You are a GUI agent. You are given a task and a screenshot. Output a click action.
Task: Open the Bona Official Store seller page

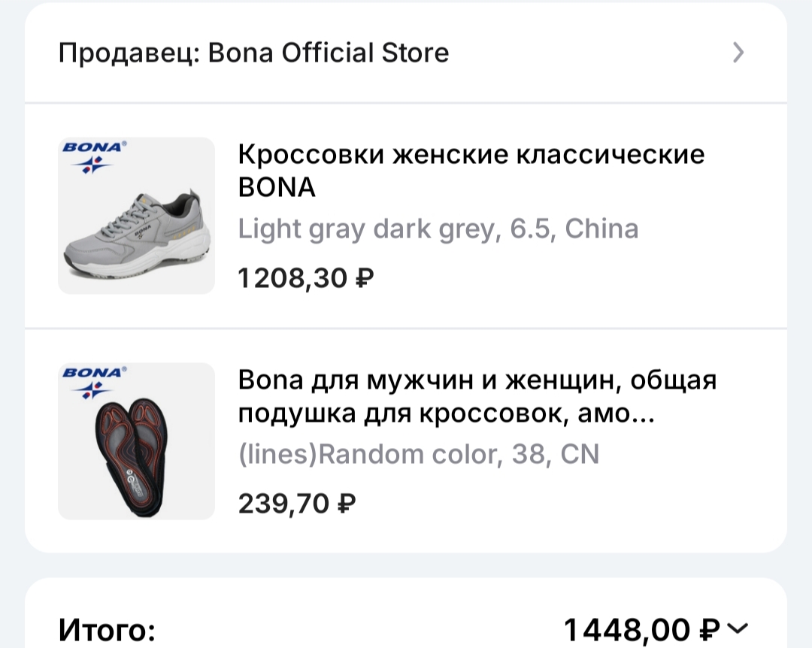point(328,53)
